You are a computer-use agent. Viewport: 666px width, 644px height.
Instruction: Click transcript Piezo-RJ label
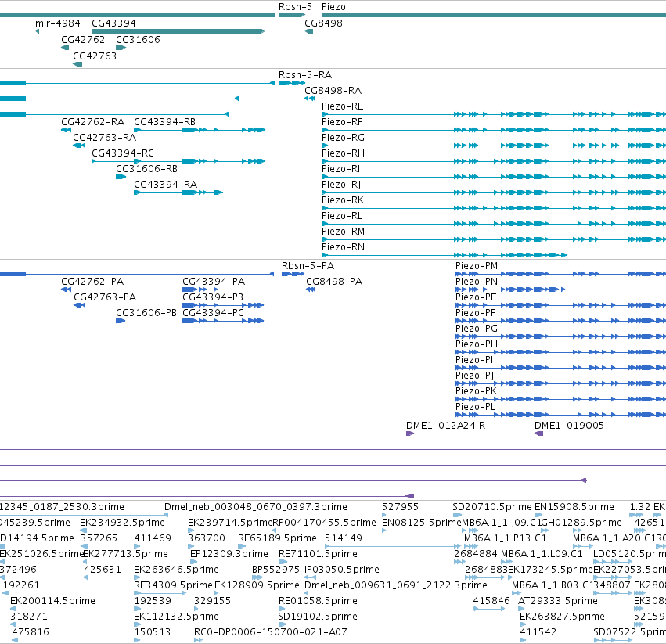(x=341, y=185)
